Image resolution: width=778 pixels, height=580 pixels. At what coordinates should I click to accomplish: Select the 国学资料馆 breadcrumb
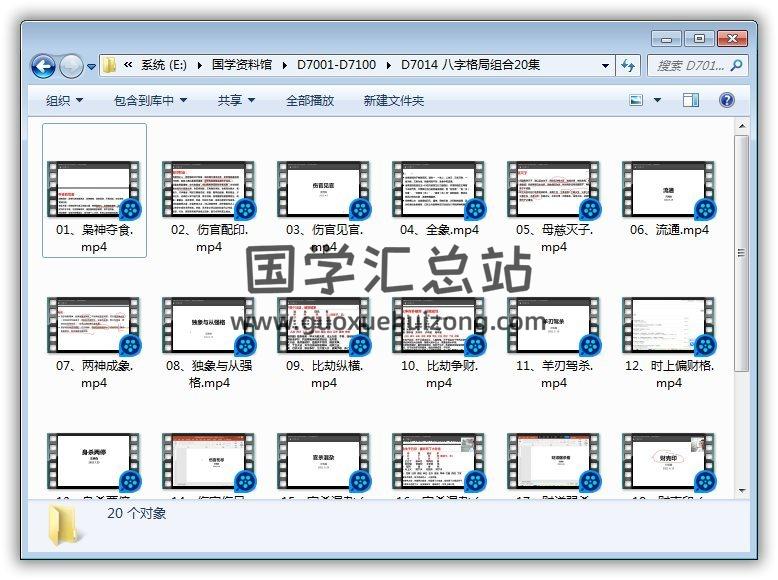[242, 65]
